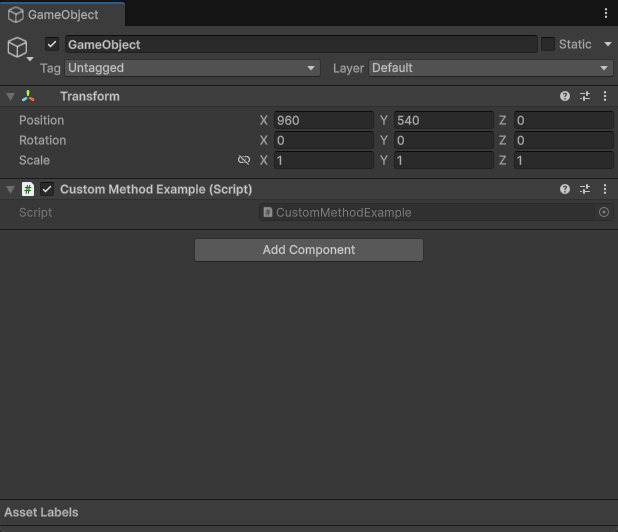Open the Layer dropdown showing Default
The width and height of the screenshot is (618, 532).
coord(490,68)
